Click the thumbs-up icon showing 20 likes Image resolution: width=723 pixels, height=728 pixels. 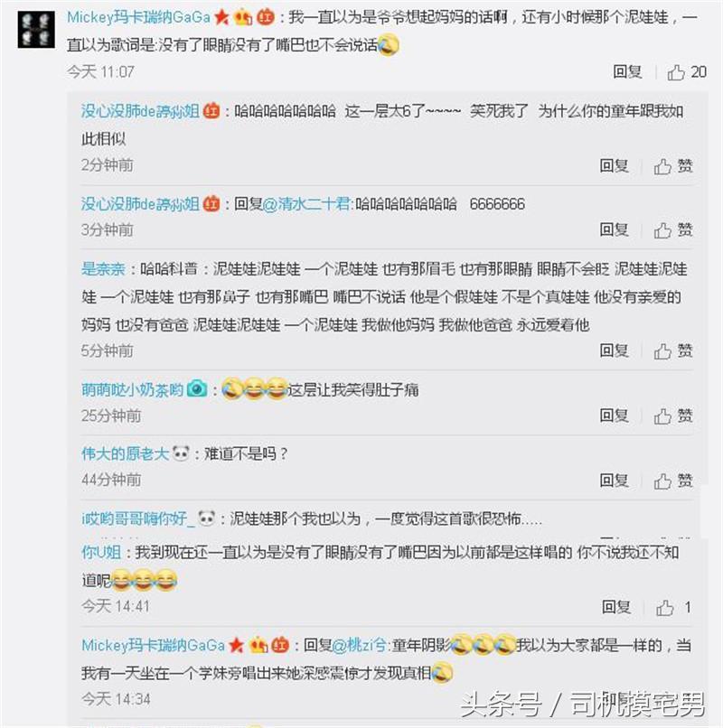[x=676, y=72]
